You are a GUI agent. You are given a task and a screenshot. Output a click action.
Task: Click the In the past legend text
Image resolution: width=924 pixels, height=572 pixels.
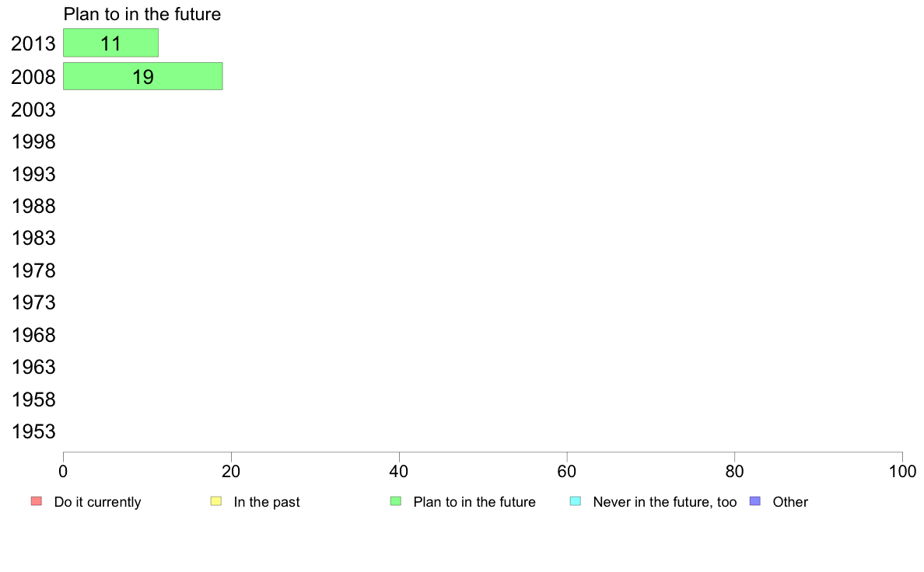click(x=267, y=503)
